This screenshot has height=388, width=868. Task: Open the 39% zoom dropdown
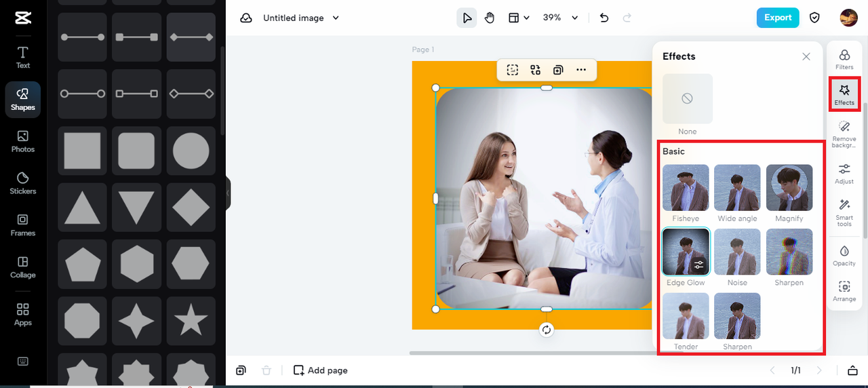click(560, 18)
